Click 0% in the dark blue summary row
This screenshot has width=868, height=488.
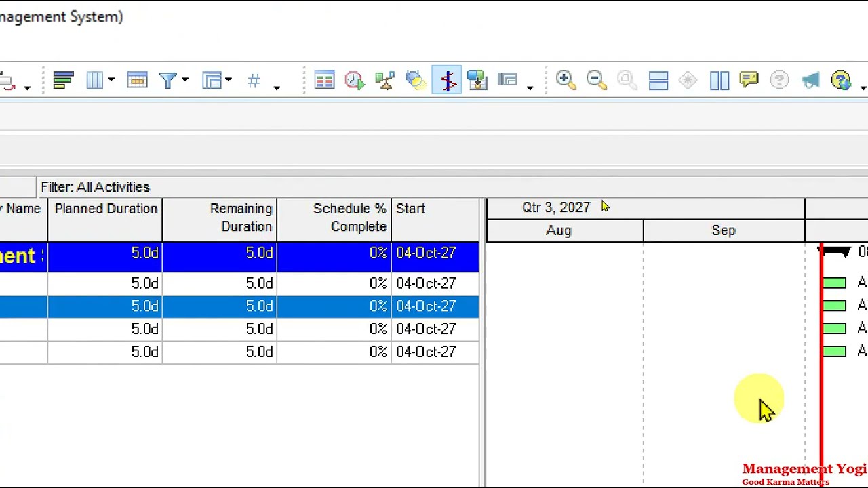pyautogui.click(x=378, y=253)
